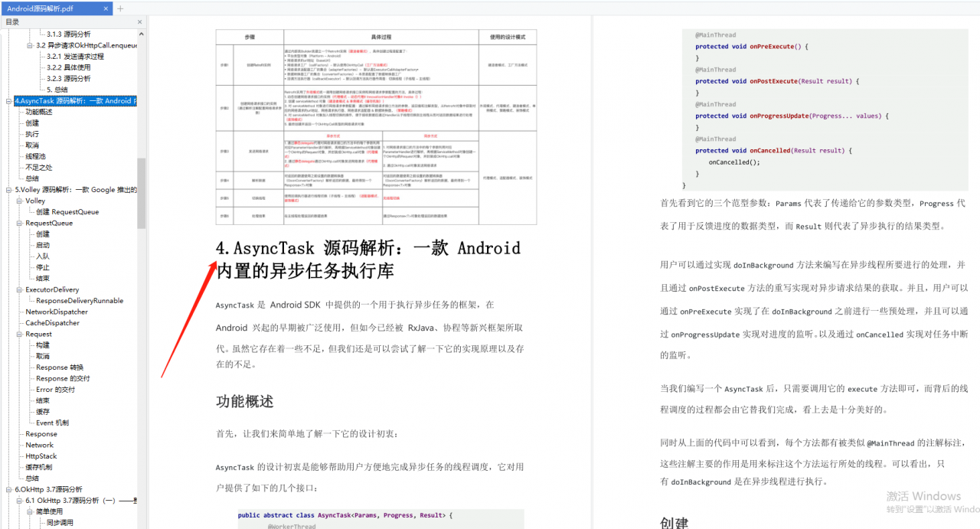Select the Network outline entry

pos(39,445)
